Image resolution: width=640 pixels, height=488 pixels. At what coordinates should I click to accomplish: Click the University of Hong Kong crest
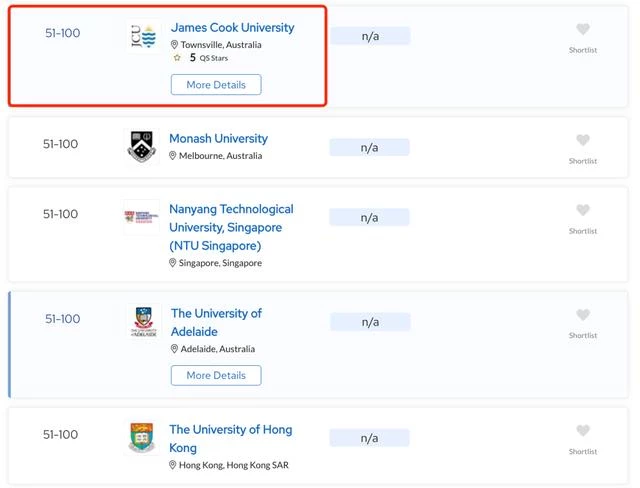click(142, 438)
